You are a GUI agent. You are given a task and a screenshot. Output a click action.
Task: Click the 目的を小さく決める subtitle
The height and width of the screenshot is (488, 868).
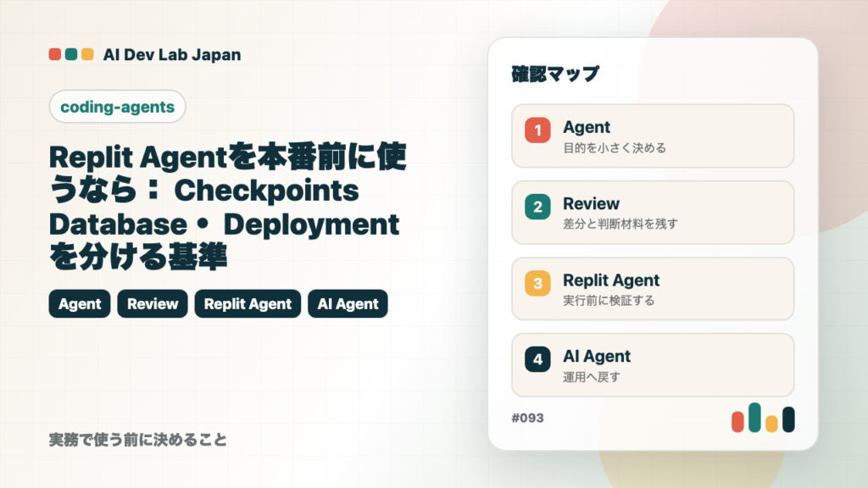pos(615,147)
